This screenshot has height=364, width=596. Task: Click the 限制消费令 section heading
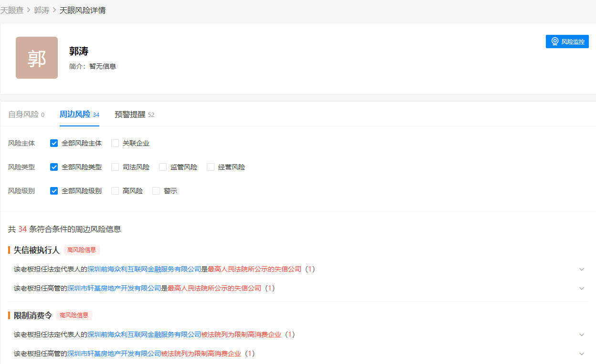point(32,315)
